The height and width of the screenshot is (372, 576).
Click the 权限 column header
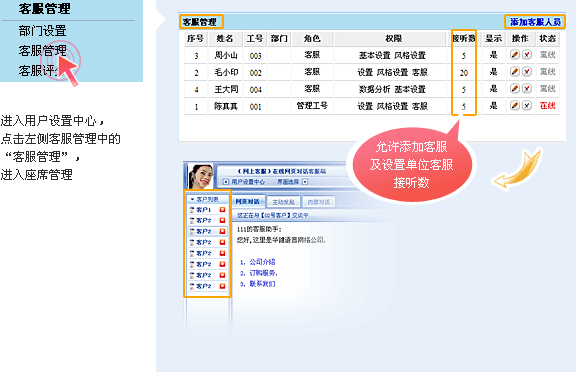pyautogui.click(x=393, y=38)
